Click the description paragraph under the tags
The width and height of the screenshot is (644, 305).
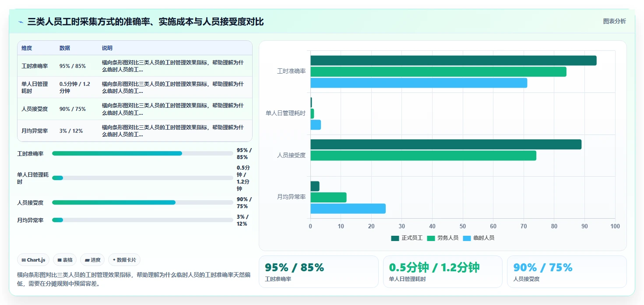[134, 279]
